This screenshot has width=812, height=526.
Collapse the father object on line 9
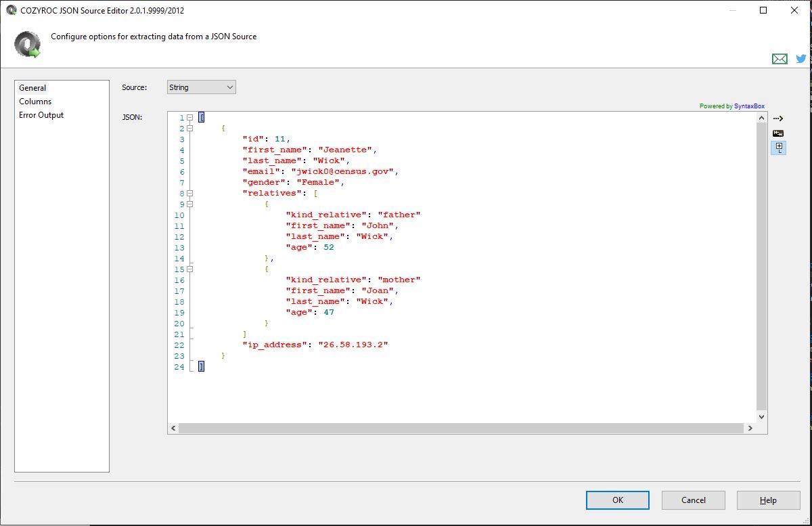click(x=190, y=204)
